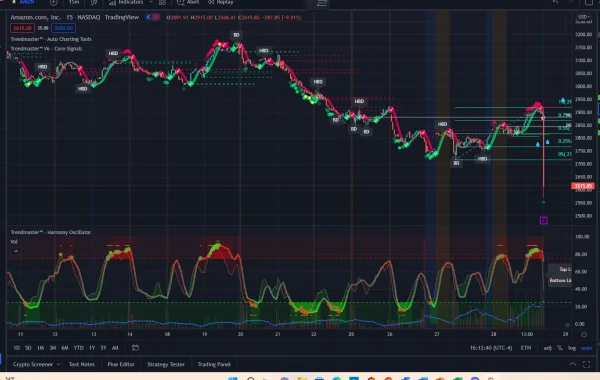Select Trendmaster Auto Charting Tools indicator label
This screenshot has height=380, width=600.
click(51, 39)
